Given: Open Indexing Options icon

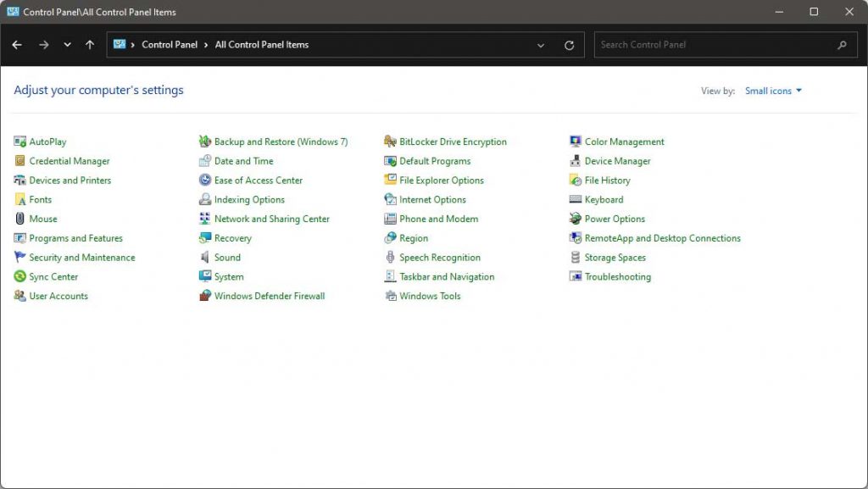Looking at the screenshot, I should pos(205,200).
